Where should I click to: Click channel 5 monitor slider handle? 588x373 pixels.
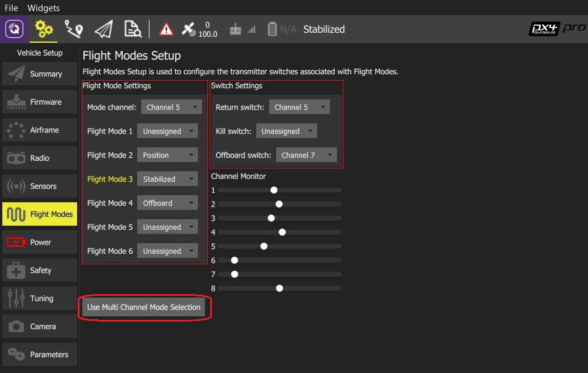pos(264,246)
